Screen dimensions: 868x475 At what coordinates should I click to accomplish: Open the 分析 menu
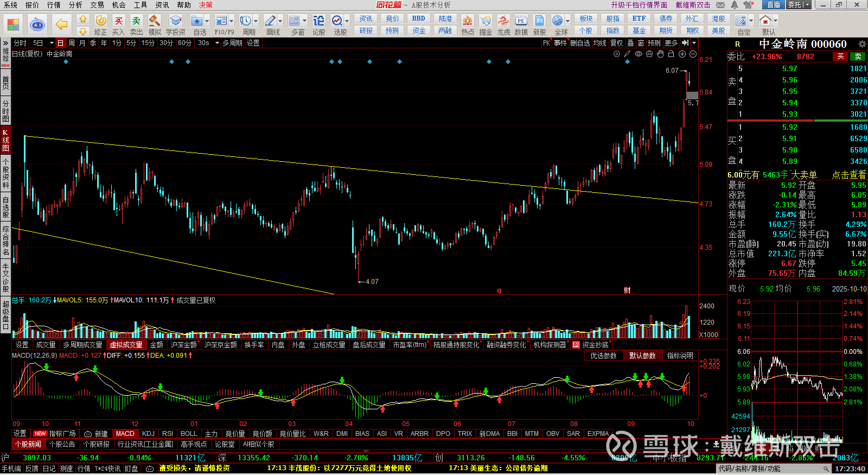point(75,5)
